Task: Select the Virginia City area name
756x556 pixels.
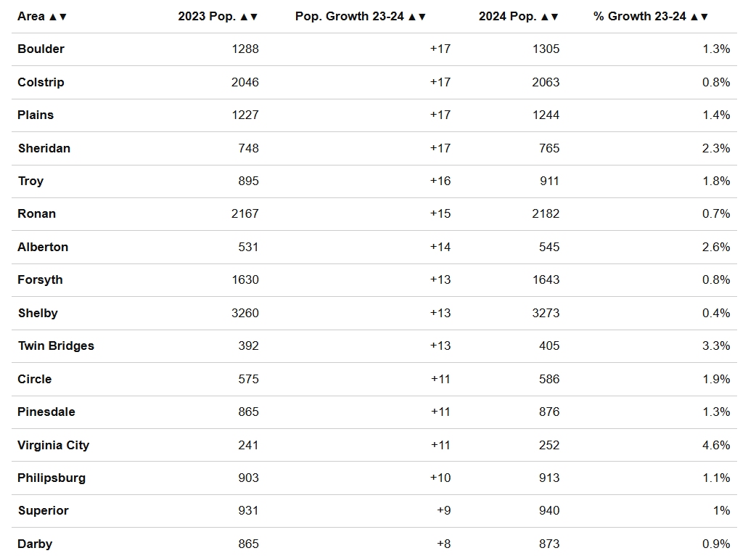Action: point(54,445)
